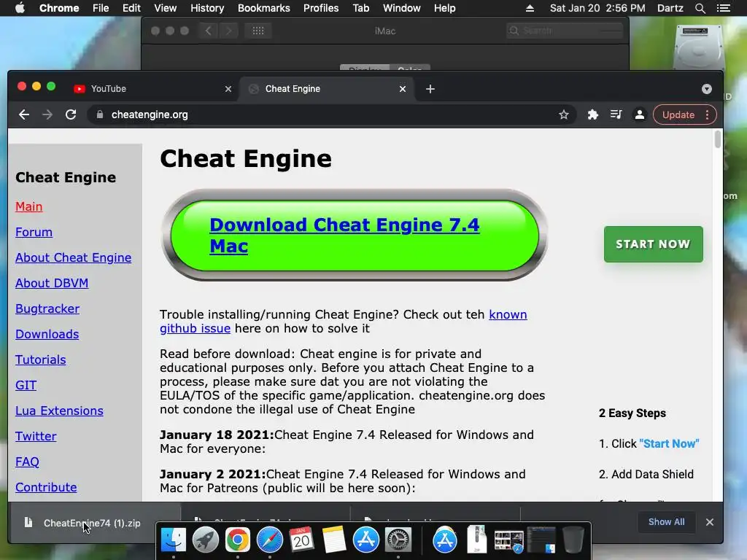Click the Chrome icon in the Dock
747x560 pixels.
point(237,540)
